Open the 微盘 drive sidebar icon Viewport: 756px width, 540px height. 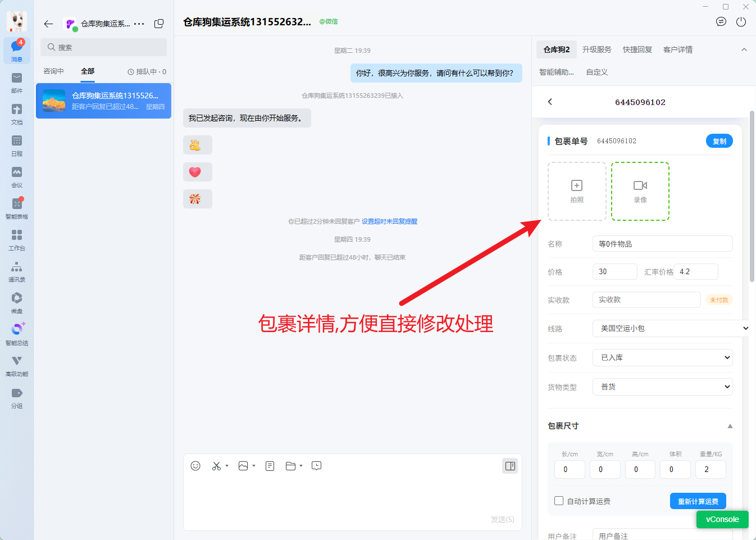tap(17, 302)
